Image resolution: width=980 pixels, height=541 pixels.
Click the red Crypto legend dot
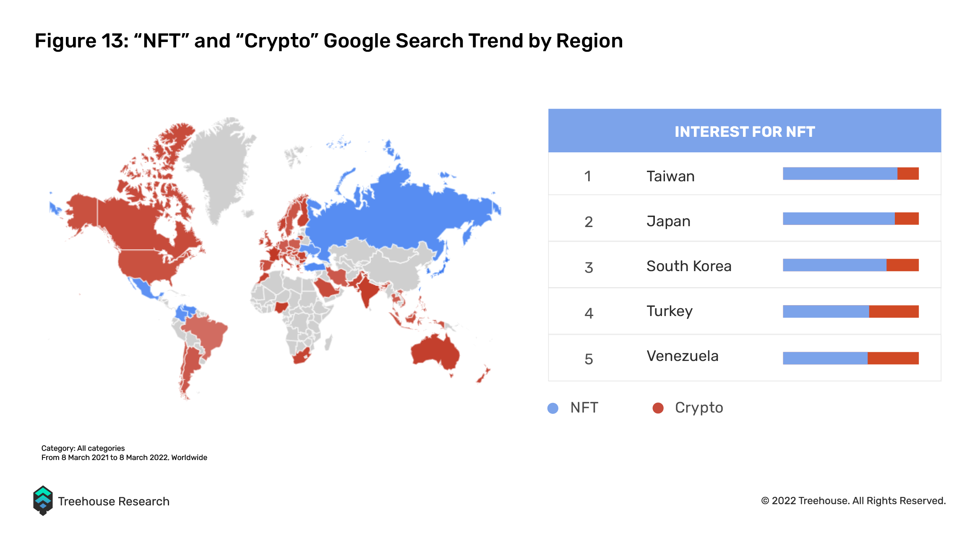pyautogui.click(x=658, y=408)
